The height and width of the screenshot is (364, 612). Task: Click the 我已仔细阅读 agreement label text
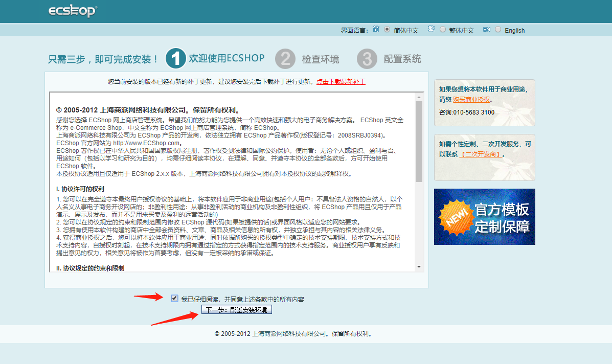click(242, 299)
